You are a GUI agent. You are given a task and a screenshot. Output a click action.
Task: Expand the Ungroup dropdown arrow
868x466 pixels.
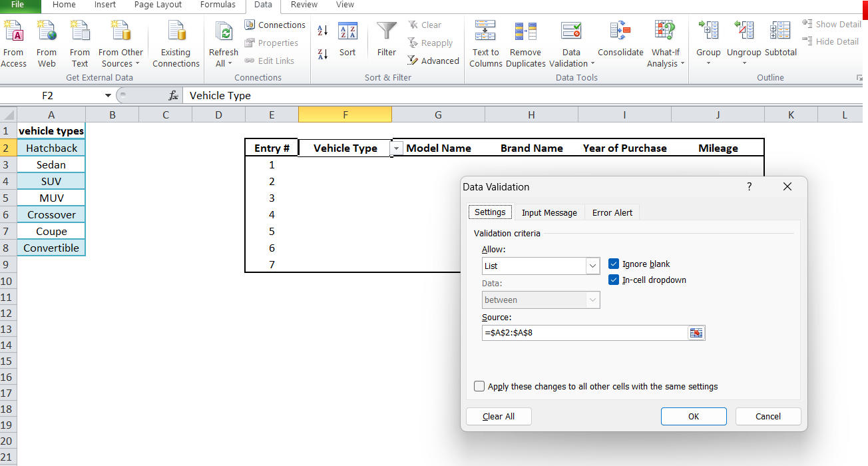pyautogui.click(x=744, y=64)
